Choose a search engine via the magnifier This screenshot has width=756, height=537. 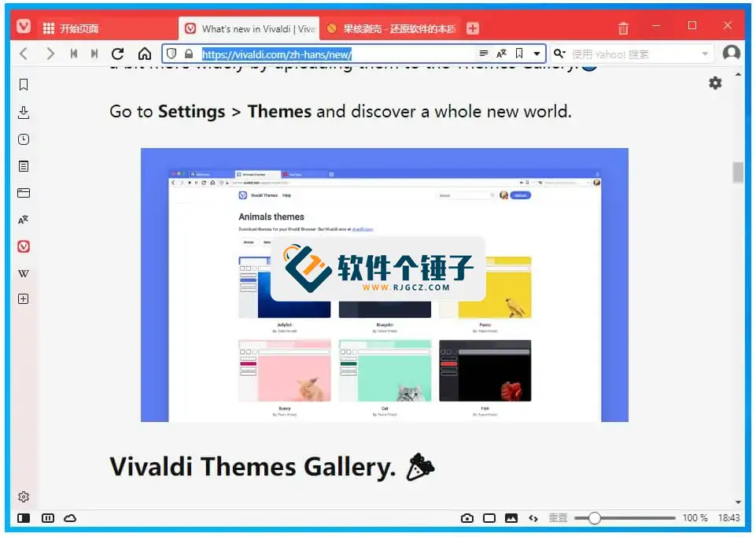click(x=559, y=54)
